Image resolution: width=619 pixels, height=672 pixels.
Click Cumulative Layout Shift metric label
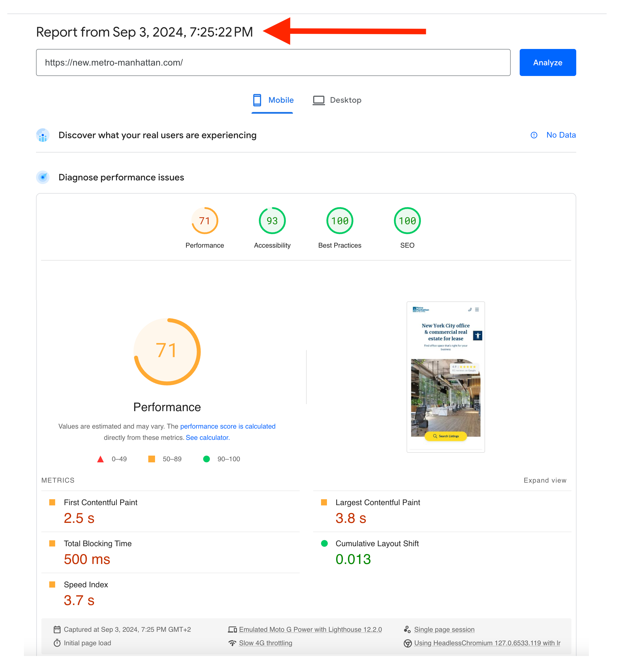(377, 543)
